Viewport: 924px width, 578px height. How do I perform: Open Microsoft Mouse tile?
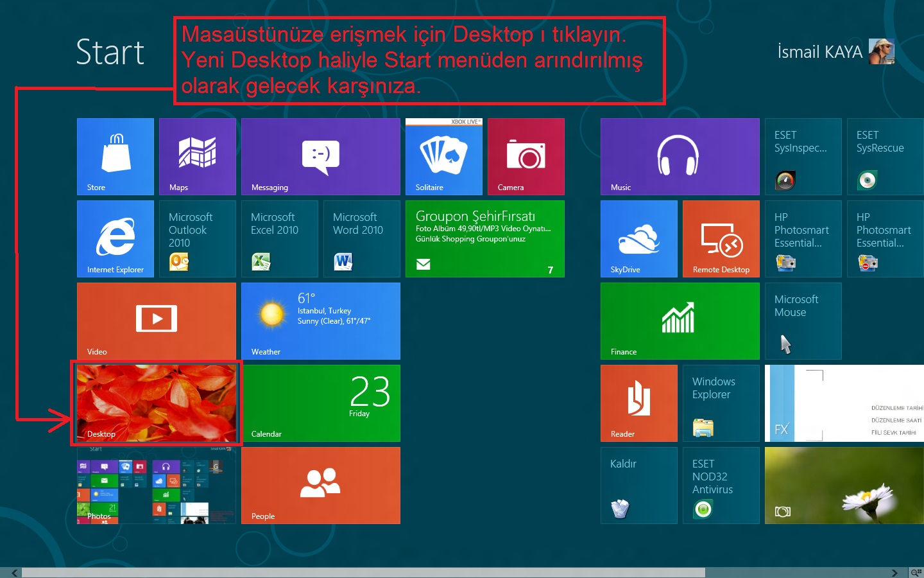coord(803,321)
